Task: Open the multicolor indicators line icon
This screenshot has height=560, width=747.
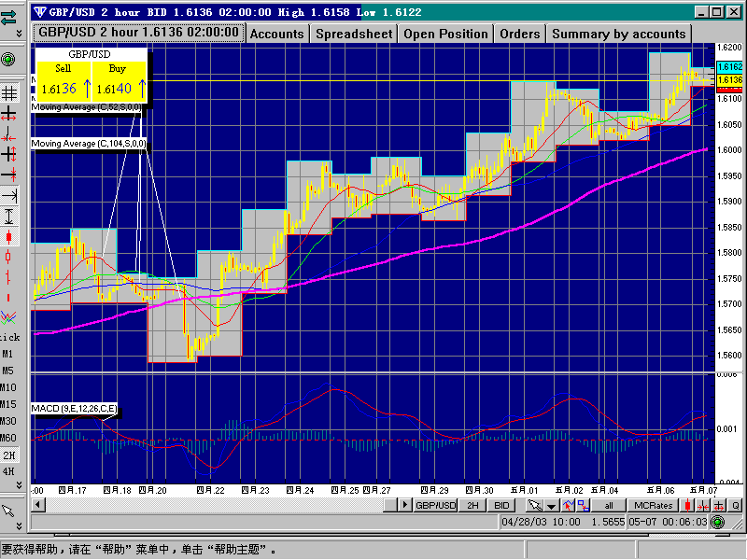Action: [x=8, y=317]
